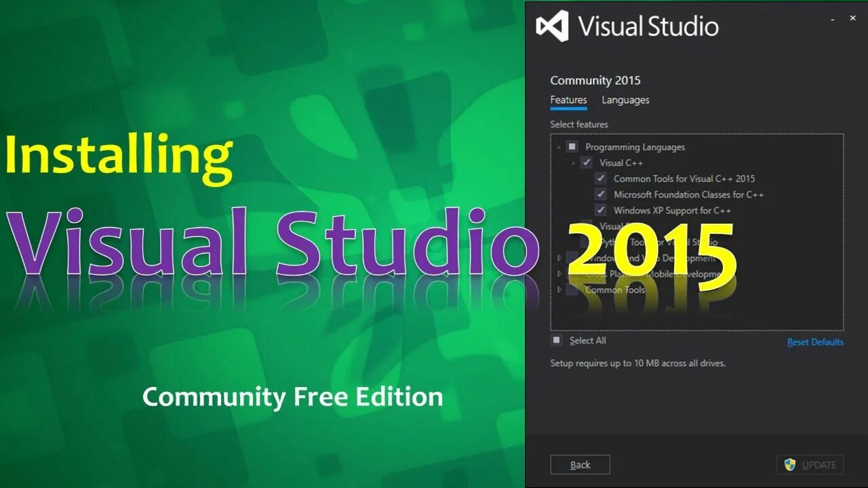
Task: Select 'Microsoft Foundation Classes for C++' text
Action: [x=689, y=195]
